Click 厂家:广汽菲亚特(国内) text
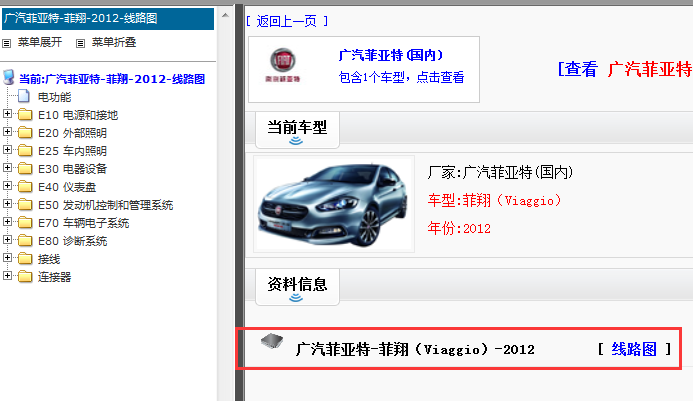 pos(500,172)
